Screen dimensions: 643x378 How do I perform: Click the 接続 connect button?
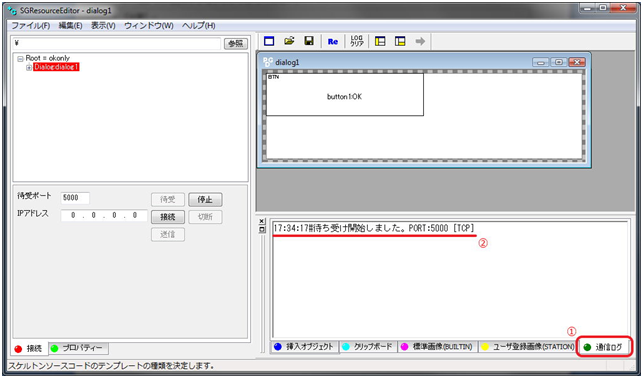(x=168, y=217)
